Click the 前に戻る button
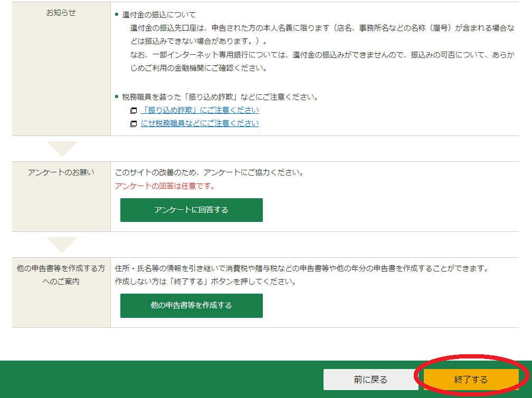 [x=370, y=380]
